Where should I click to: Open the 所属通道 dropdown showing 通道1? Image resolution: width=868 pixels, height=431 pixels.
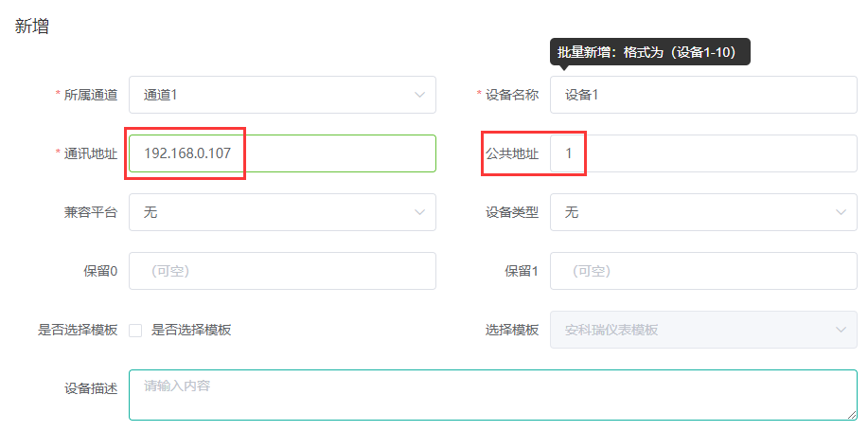tap(282, 95)
